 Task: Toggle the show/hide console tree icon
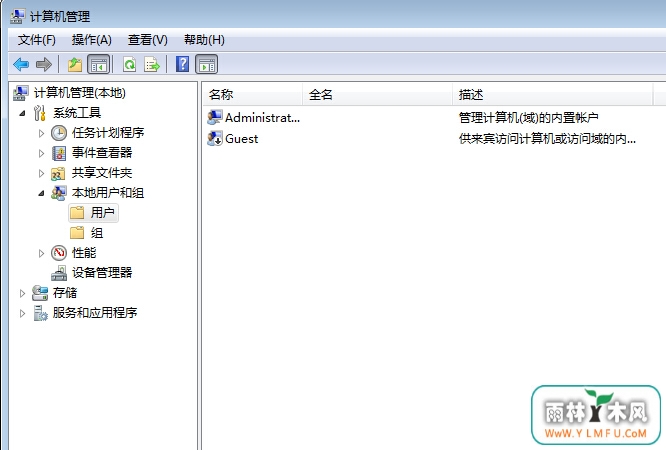point(99,65)
